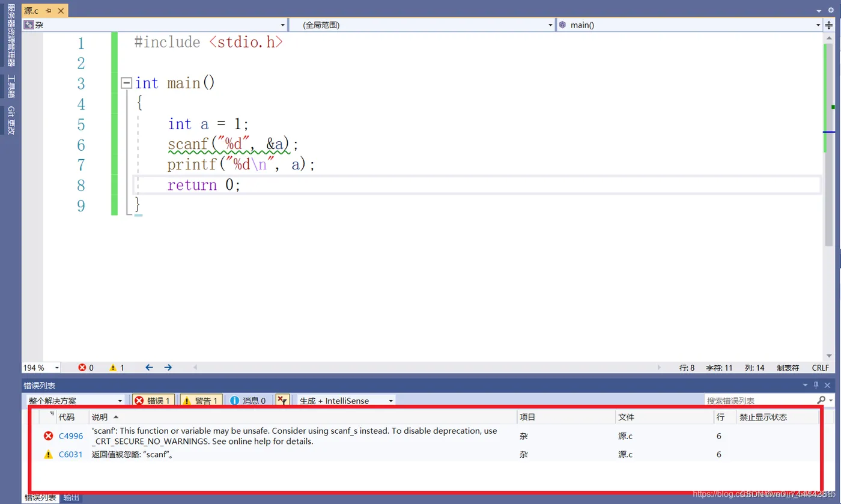
Task: Click the 字符: 11 indicator
Action: (719, 367)
